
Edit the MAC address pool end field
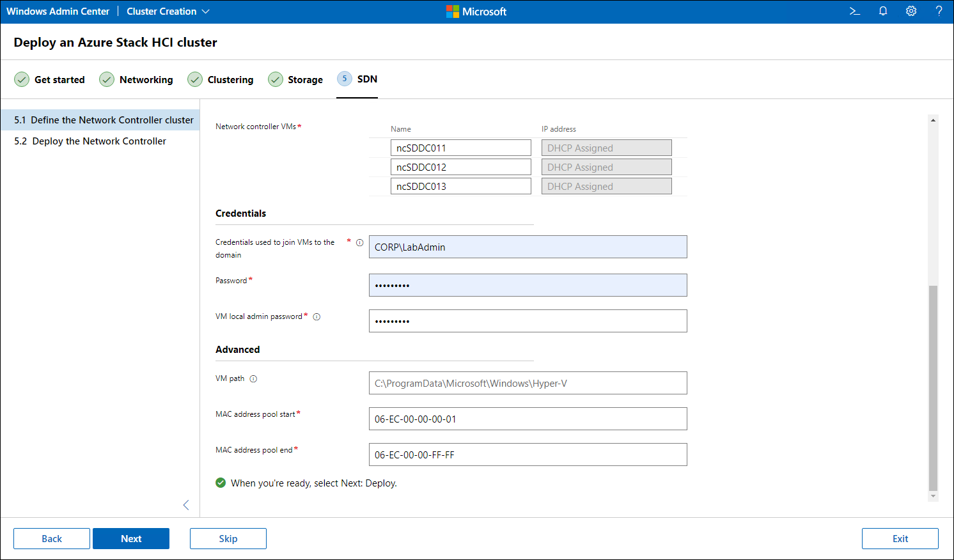[528, 455]
